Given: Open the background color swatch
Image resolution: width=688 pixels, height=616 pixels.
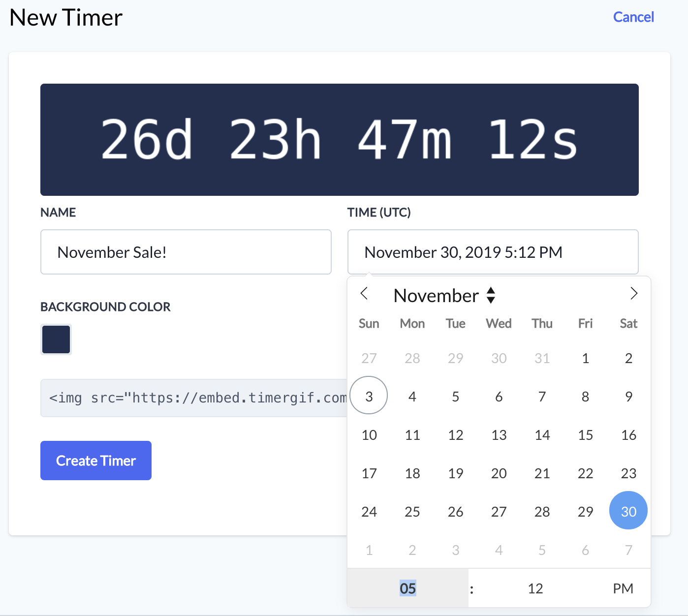Looking at the screenshot, I should pyautogui.click(x=56, y=339).
